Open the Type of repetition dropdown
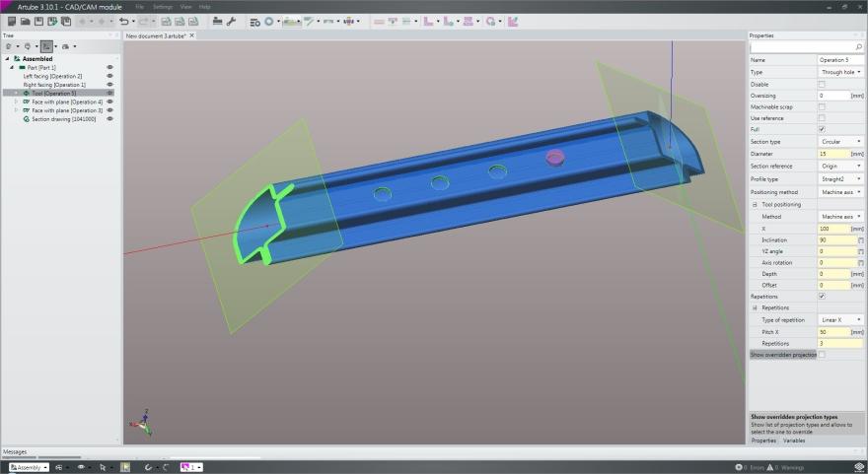The width and height of the screenshot is (868, 474). [x=840, y=320]
